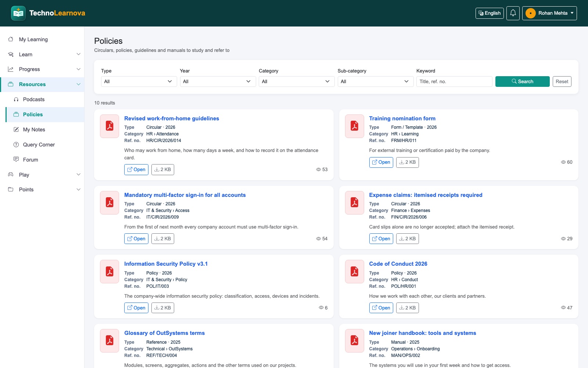Focus the Keyword input field
This screenshot has width=588, height=368.
454,81
